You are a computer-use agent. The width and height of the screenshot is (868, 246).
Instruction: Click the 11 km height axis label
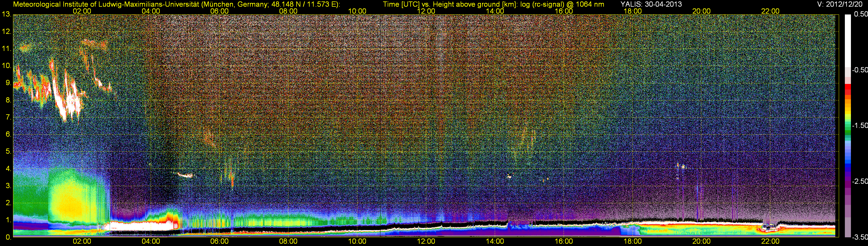click(6, 49)
